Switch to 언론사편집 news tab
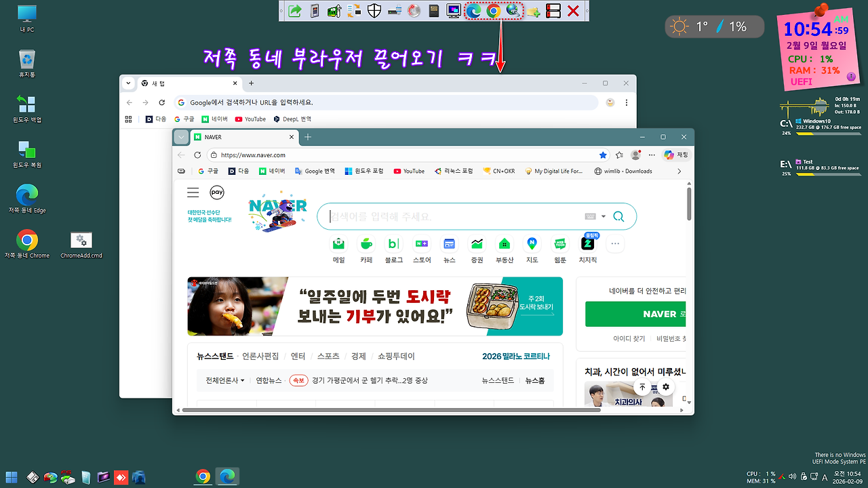Image resolution: width=868 pixels, height=488 pixels. click(260, 356)
